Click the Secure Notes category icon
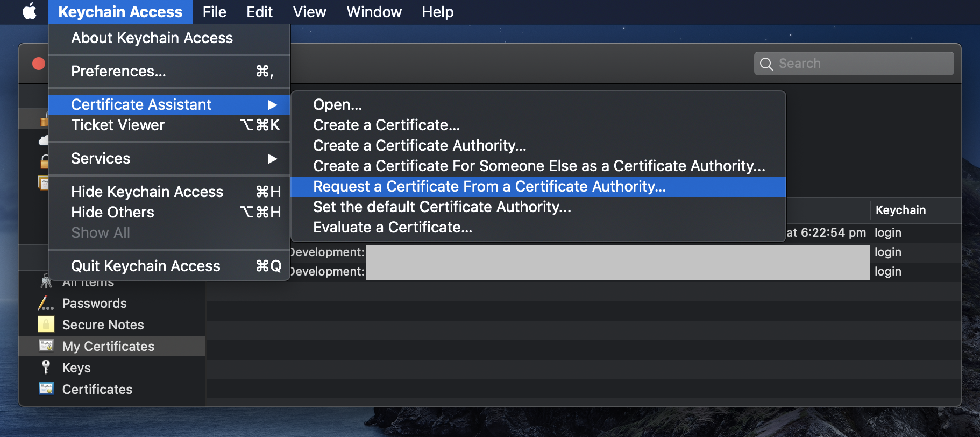The image size is (980, 437). [x=46, y=325]
